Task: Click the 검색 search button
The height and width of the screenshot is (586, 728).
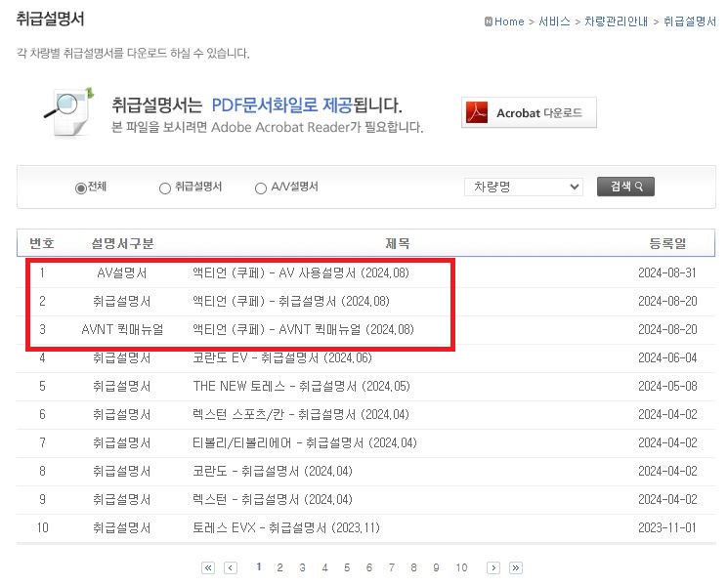Action: pos(625,187)
